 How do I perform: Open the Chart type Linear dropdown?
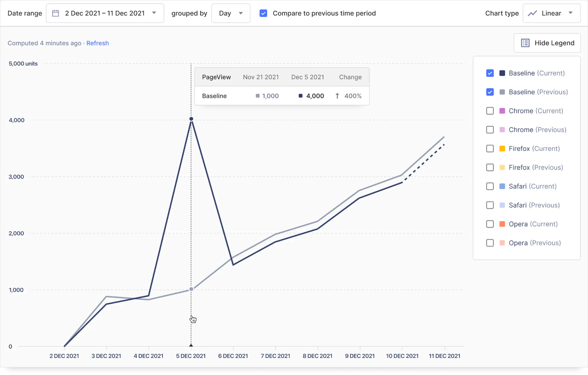551,13
